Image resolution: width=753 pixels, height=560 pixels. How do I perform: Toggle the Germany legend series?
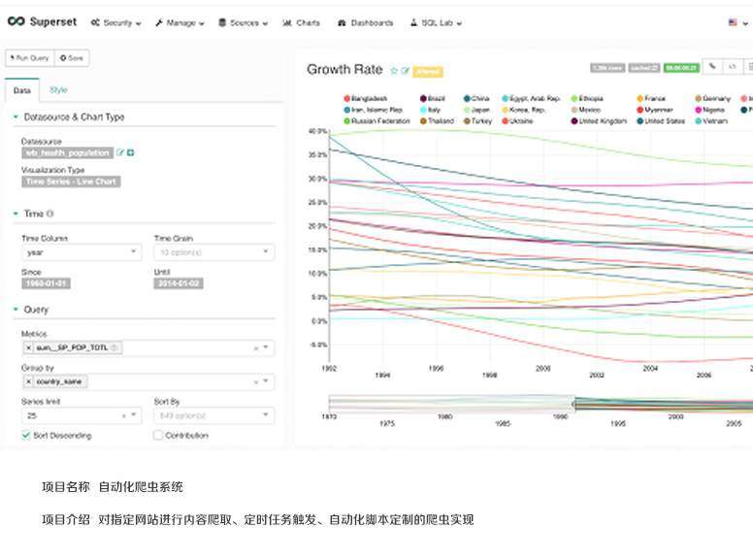tap(712, 98)
